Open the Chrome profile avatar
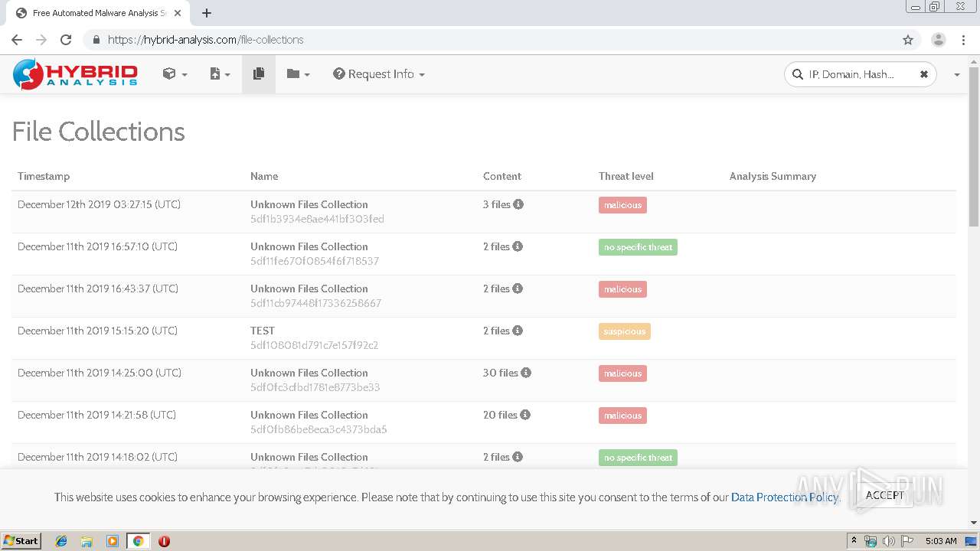This screenshot has height=551, width=980. click(938, 40)
